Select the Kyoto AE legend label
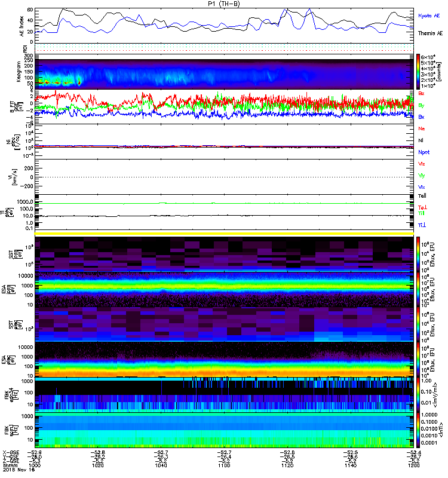The width and height of the screenshot is (448, 478). point(429,16)
